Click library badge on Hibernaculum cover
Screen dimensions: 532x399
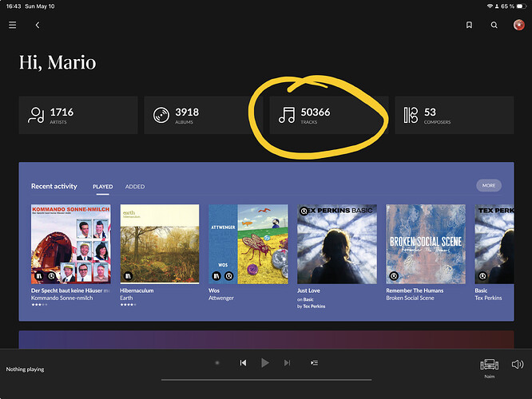click(x=128, y=276)
